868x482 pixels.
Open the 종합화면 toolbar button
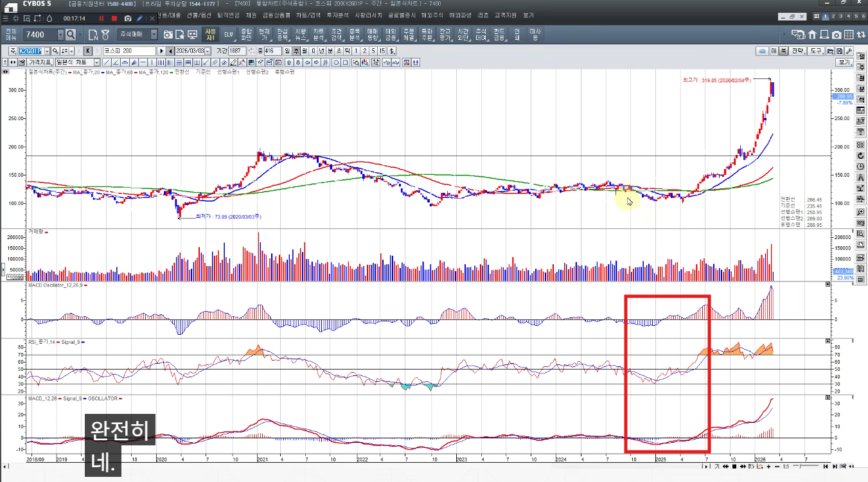tap(247, 34)
